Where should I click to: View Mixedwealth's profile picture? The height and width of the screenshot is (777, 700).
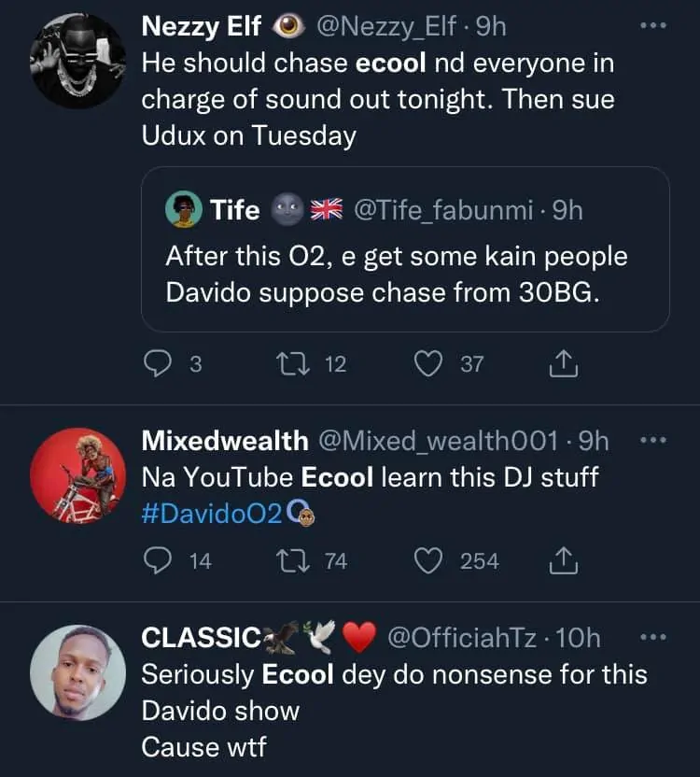click(77, 474)
